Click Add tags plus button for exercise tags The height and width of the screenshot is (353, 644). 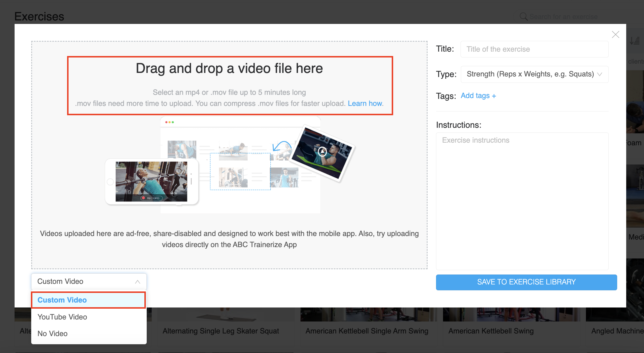(478, 96)
